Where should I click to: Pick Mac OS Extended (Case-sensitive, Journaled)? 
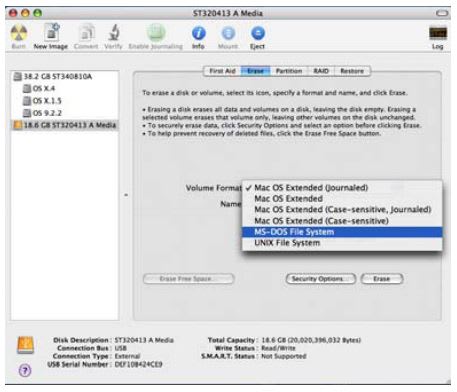(x=342, y=210)
